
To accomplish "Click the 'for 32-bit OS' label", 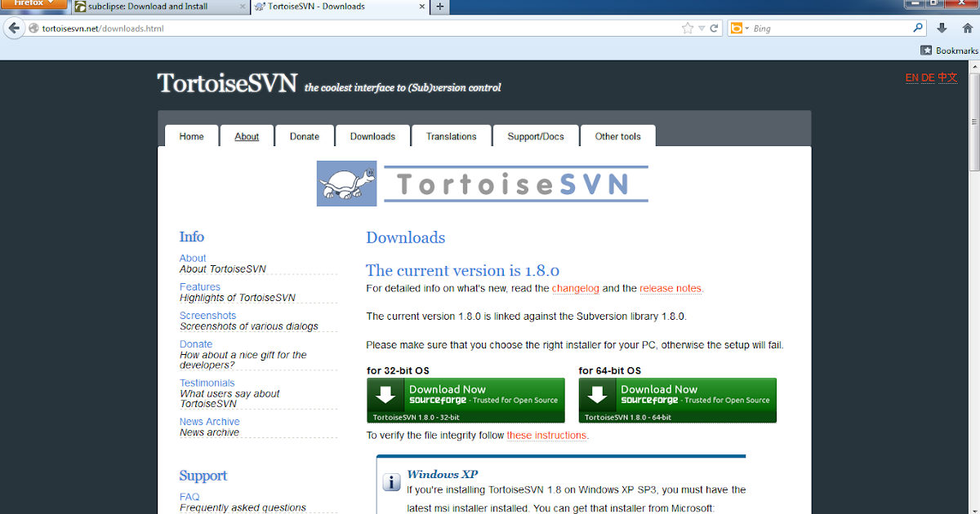I will 398,370.
